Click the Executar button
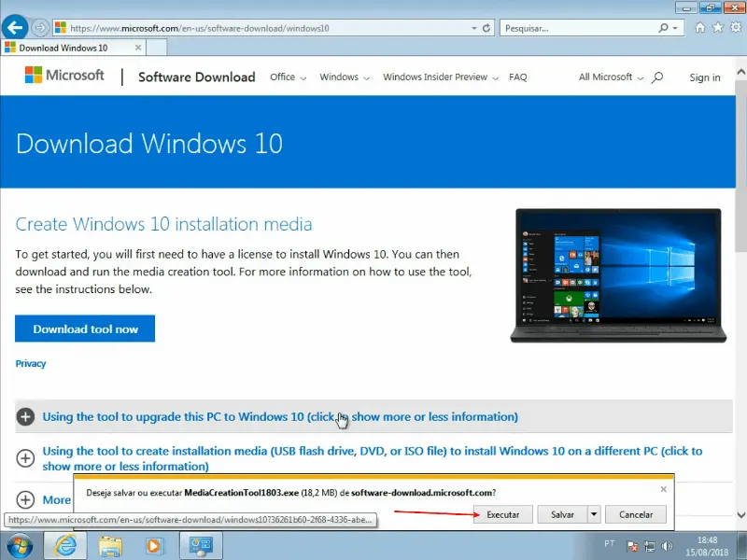The image size is (747, 560). click(502, 514)
